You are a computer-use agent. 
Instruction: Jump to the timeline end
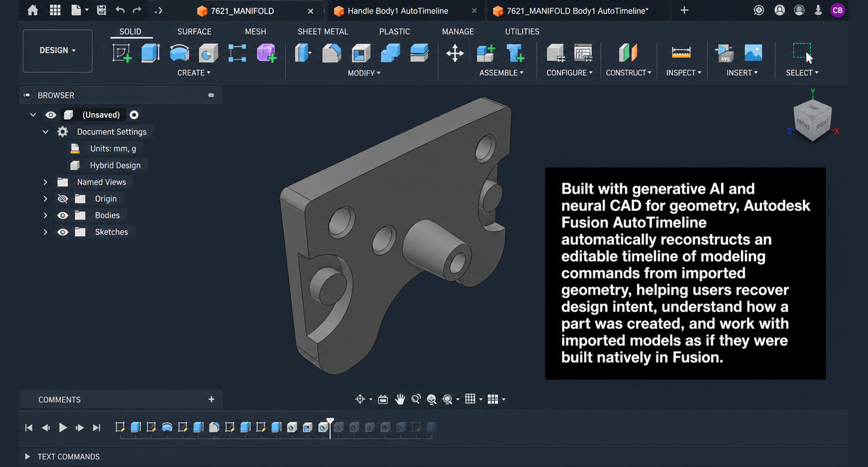point(97,428)
